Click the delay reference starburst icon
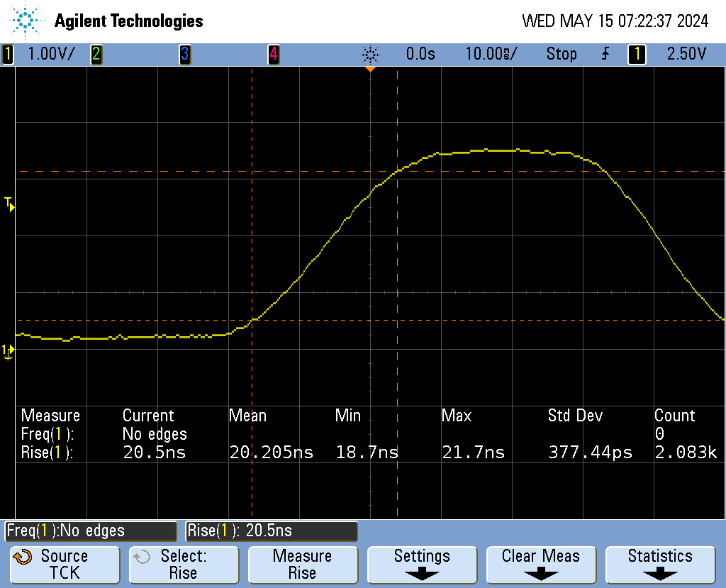This screenshot has width=726, height=588. 370,54
